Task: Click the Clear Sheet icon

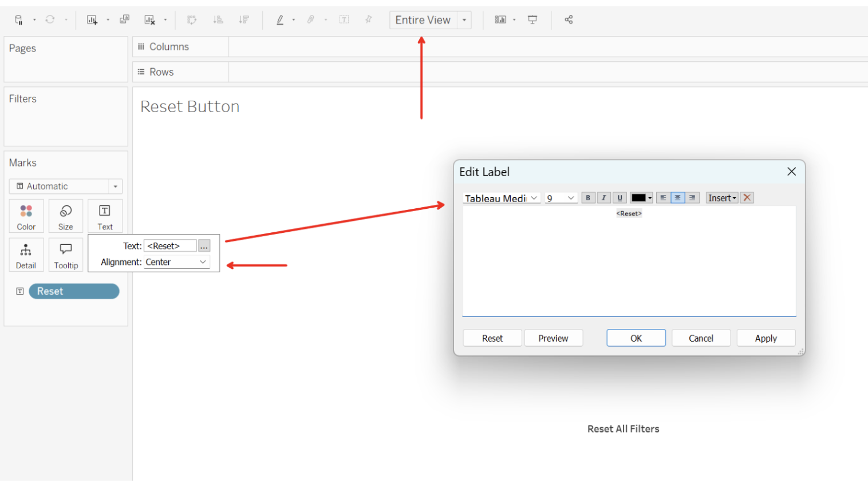Action: pyautogui.click(x=149, y=19)
